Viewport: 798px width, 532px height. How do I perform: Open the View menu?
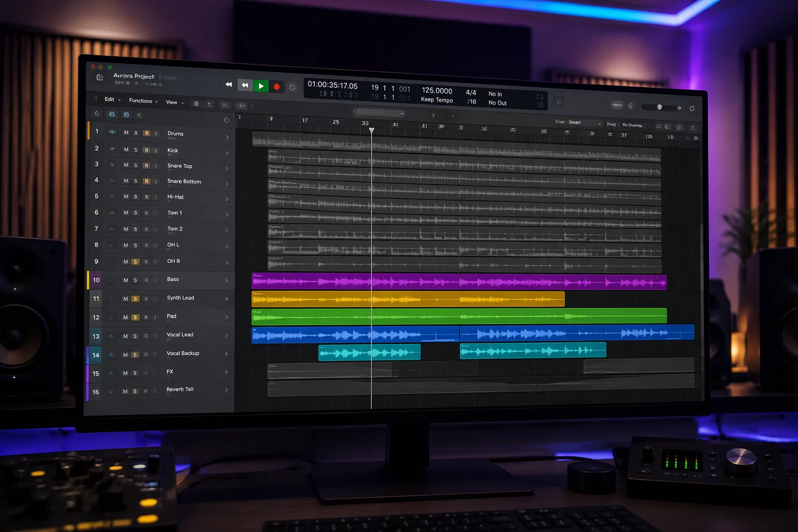(x=175, y=102)
